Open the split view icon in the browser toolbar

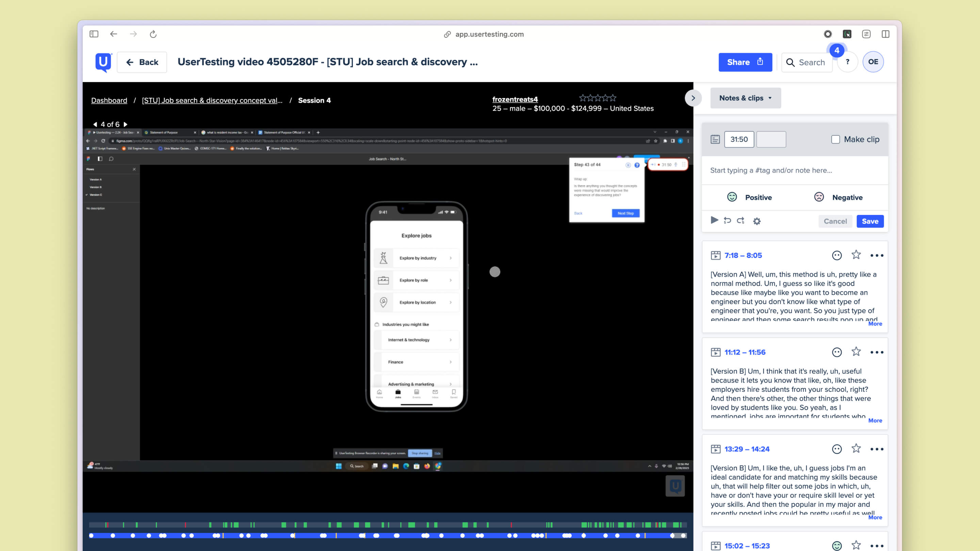pyautogui.click(x=886, y=34)
